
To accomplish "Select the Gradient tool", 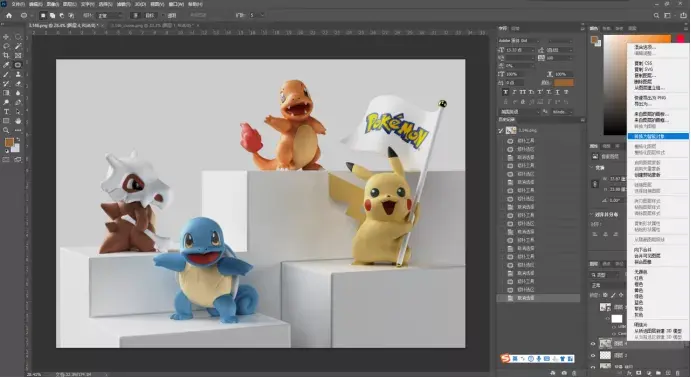I will tap(6, 93).
